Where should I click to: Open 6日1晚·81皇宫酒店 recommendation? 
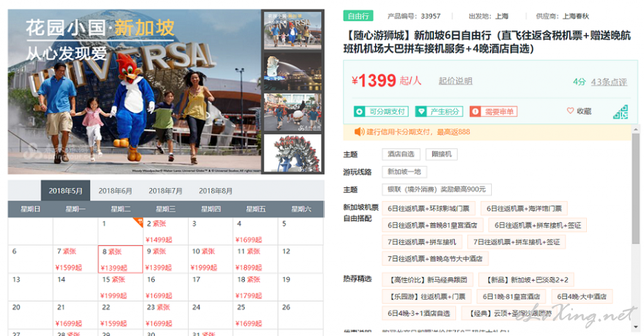click(511, 296)
